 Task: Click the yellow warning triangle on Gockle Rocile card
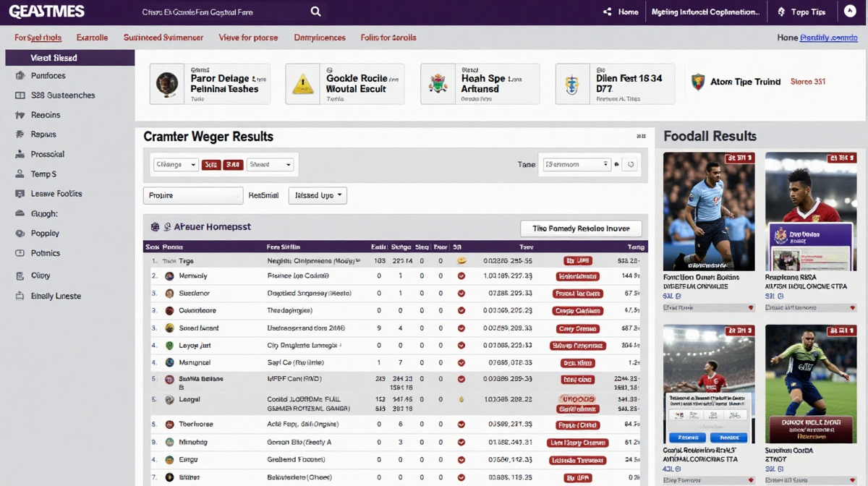pyautogui.click(x=302, y=84)
